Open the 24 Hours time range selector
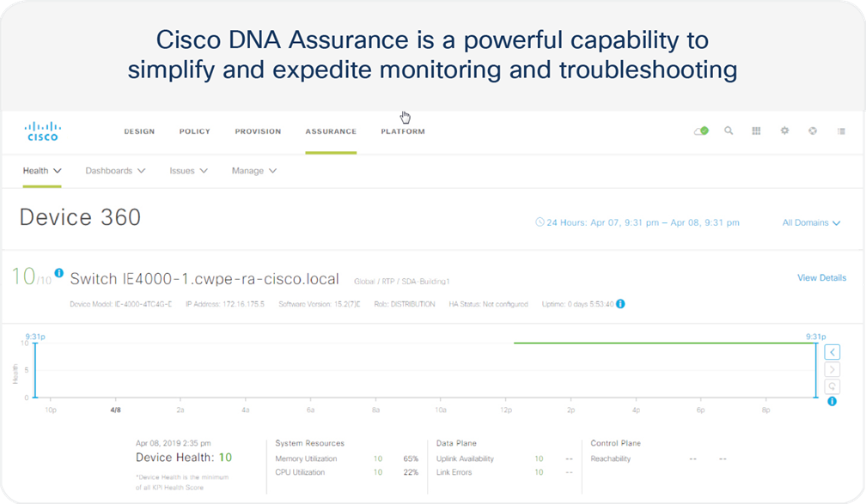The width and height of the screenshot is (866, 504). tap(637, 222)
